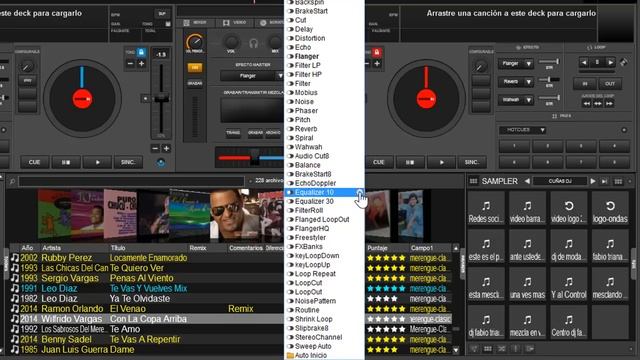640x360 pixels.
Task: Sort by the Año column header
Action: click(x=27, y=248)
